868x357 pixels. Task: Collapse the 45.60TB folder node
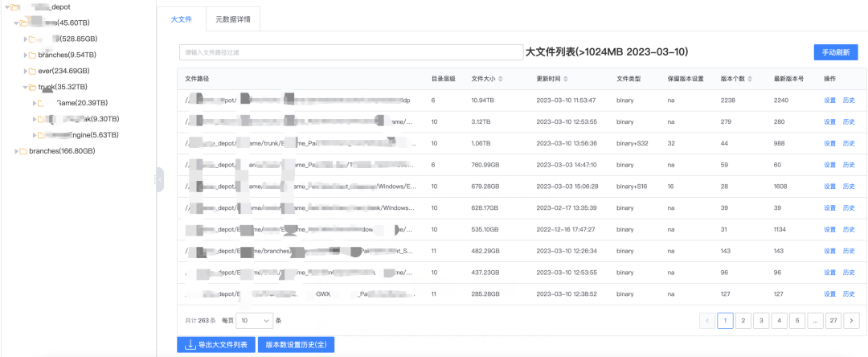coord(16,23)
